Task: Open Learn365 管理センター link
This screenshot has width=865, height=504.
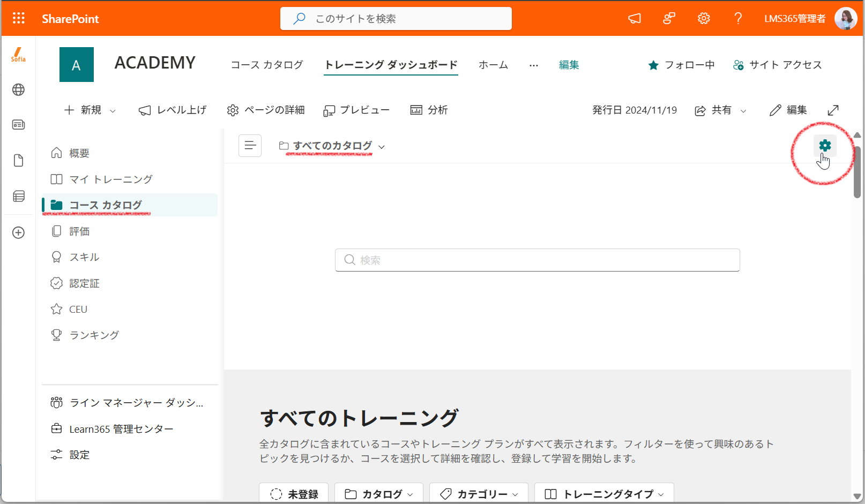Action: point(130,429)
